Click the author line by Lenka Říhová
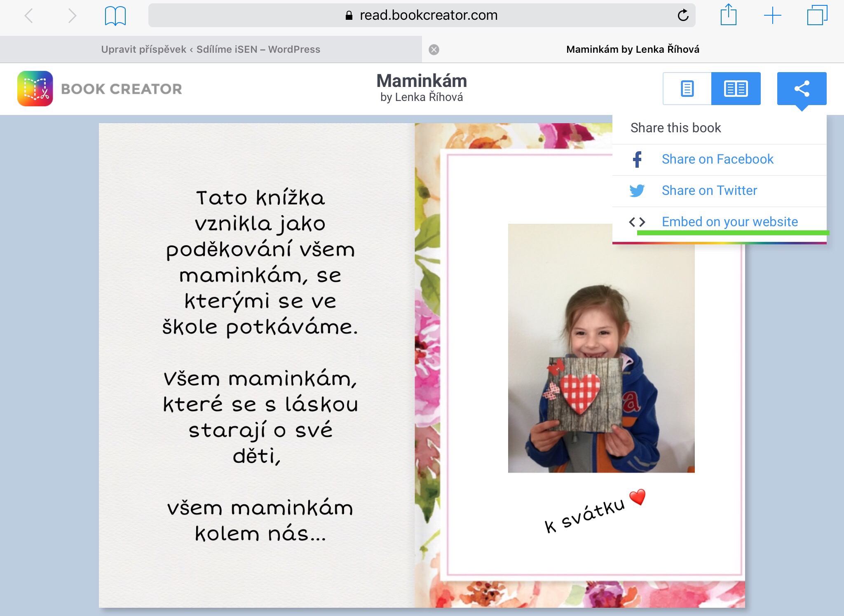The width and height of the screenshot is (844, 616). tap(422, 97)
